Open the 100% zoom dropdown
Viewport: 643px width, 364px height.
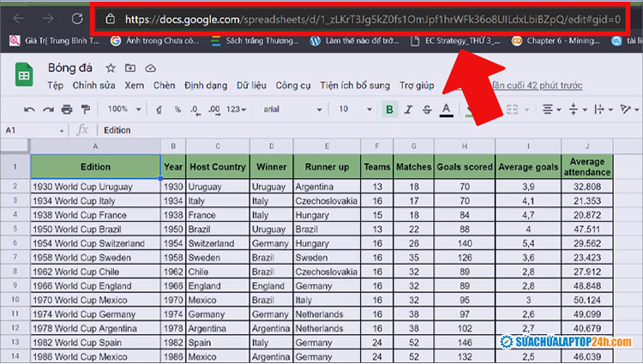(x=124, y=110)
